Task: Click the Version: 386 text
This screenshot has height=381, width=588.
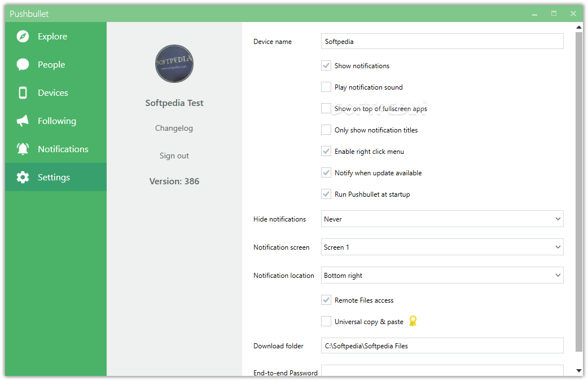Action: tap(174, 181)
